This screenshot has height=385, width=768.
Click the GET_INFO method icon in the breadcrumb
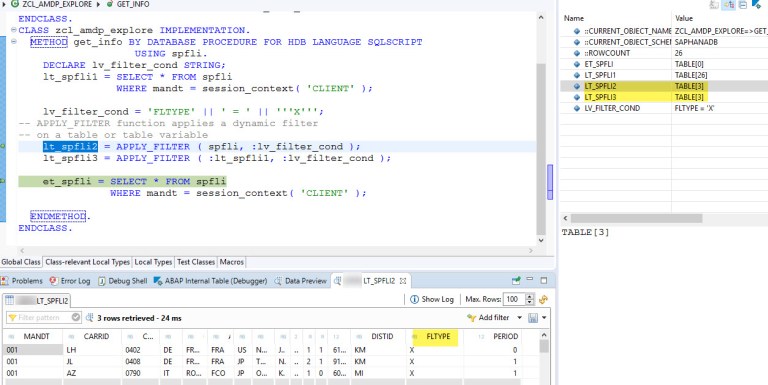pos(110,4)
